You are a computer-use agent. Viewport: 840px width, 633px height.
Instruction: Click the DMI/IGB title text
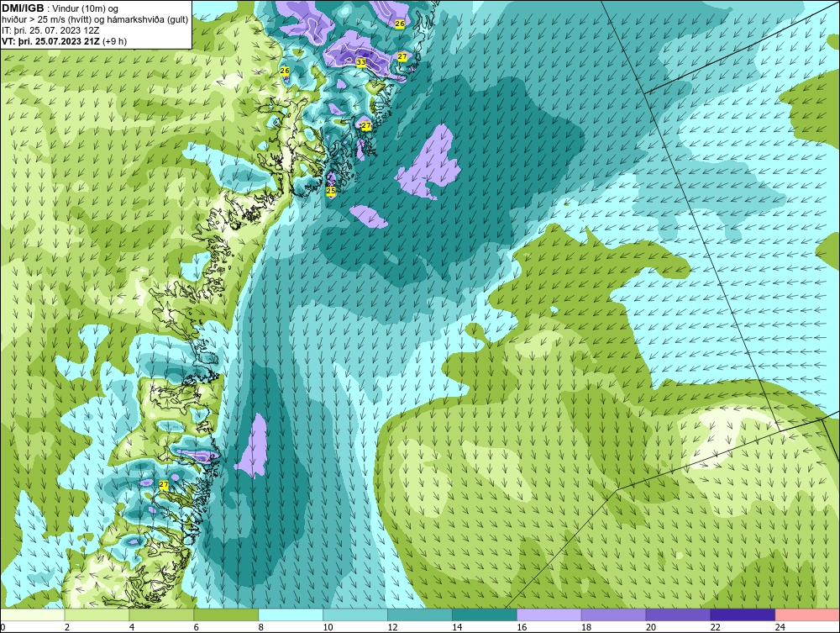point(23,8)
